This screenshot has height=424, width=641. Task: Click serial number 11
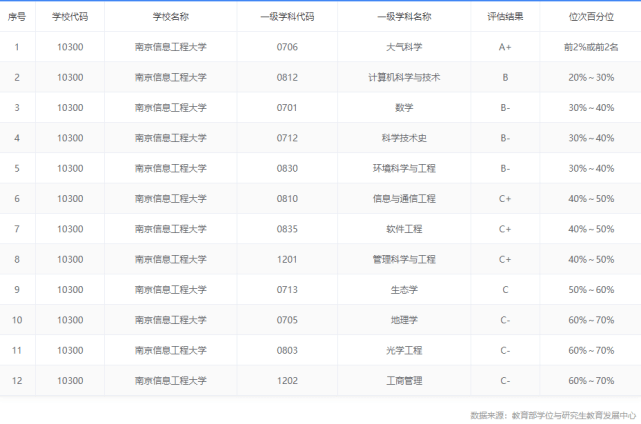[x=17, y=350]
